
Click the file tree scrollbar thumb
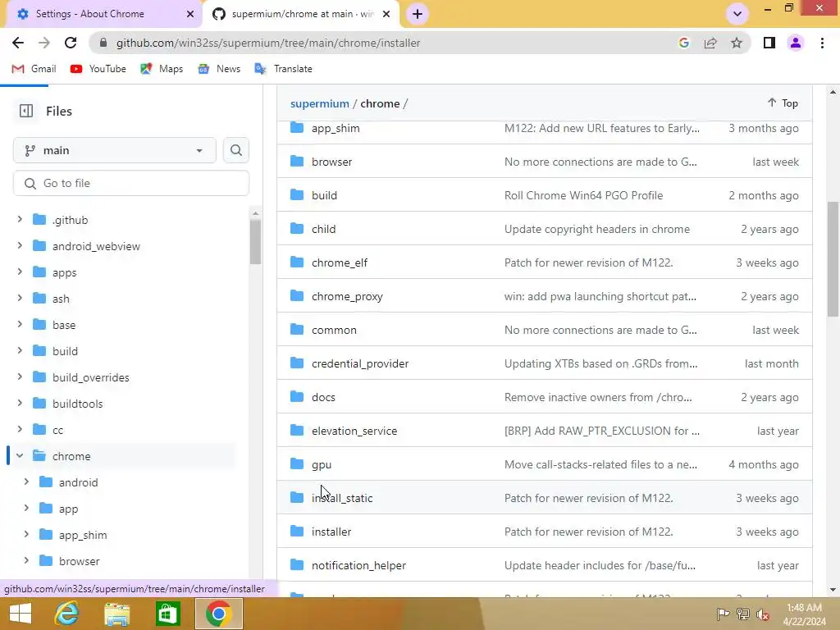pyautogui.click(x=256, y=242)
